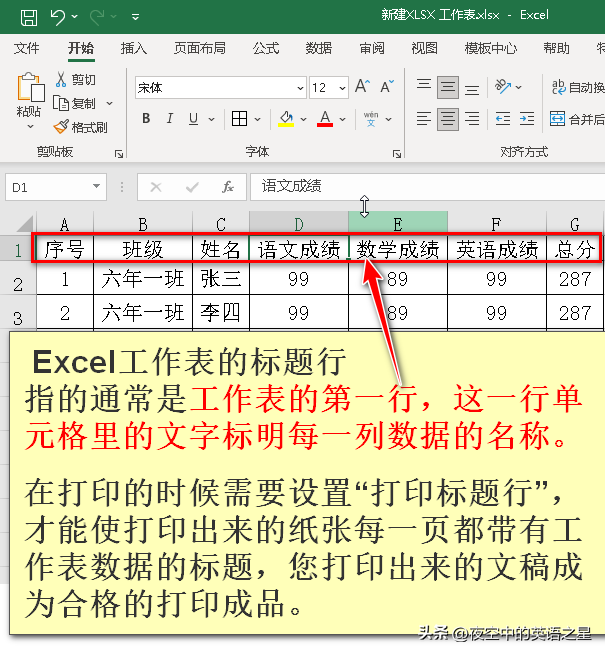Click the Borders icon
This screenshot has height=654, width=605.
(x=239, y=119)
